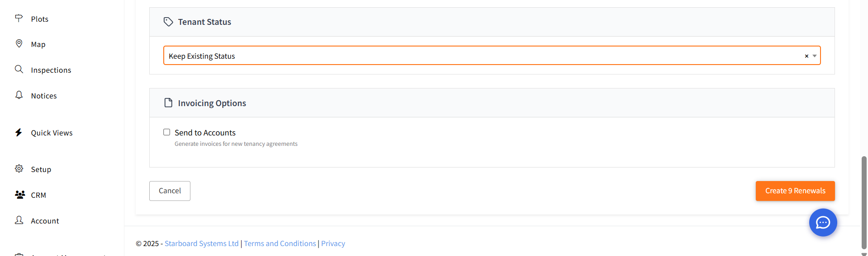
Task: Enable the Send to Accounts checkbox
Action: click(167, 132)
